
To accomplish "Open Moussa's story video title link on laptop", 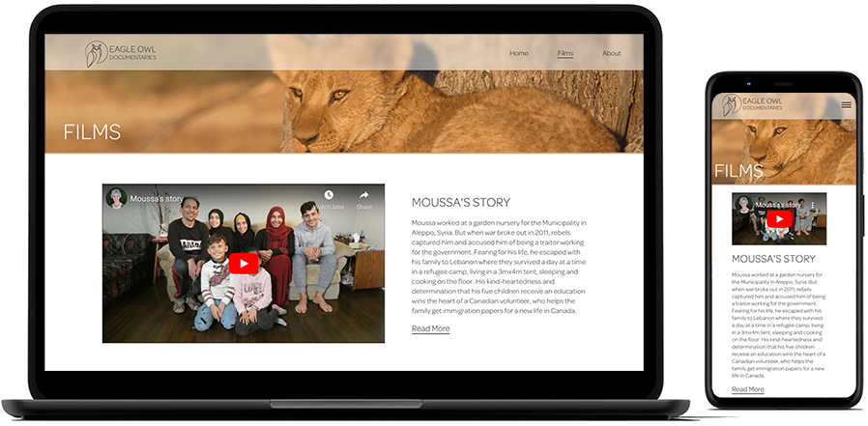I will pos(157,198).
